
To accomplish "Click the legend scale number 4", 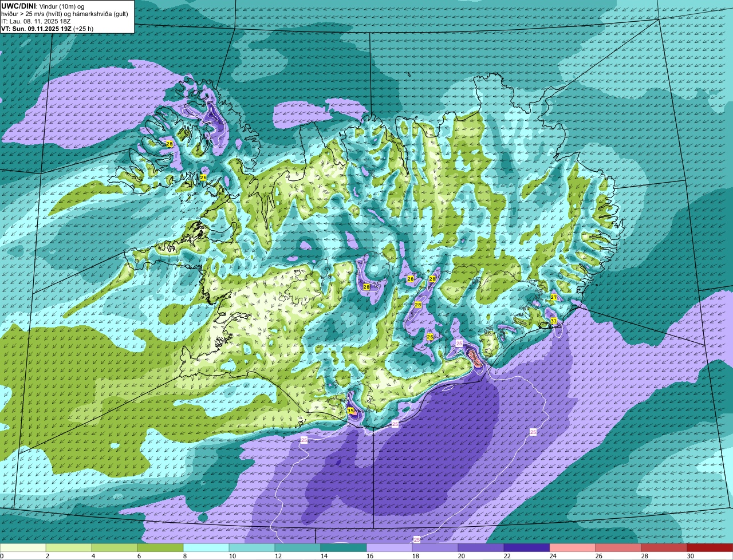I will coord(93,556).
